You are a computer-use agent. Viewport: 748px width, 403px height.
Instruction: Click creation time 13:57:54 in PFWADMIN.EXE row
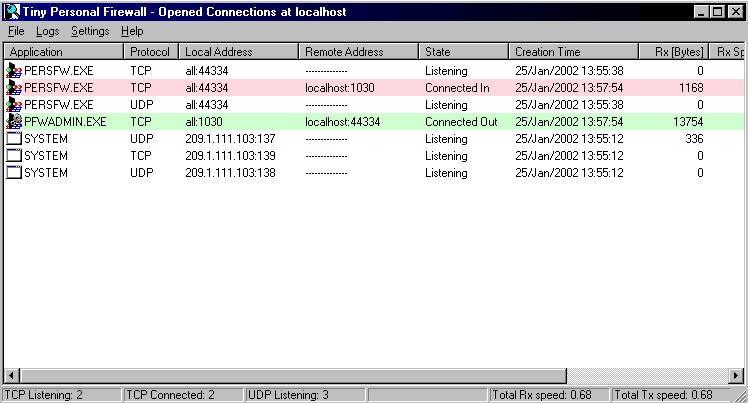point(569,122)
